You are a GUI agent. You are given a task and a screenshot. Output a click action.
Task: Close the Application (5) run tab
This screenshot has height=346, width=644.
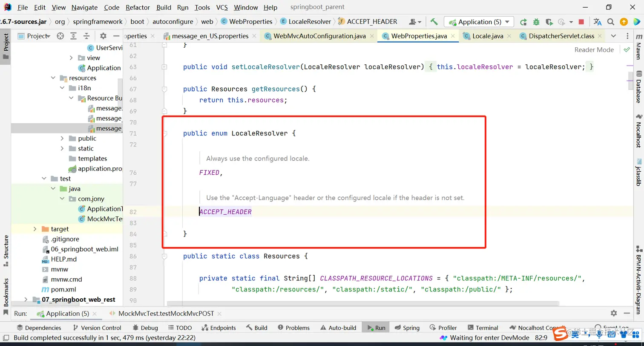[x=94, y=314]
